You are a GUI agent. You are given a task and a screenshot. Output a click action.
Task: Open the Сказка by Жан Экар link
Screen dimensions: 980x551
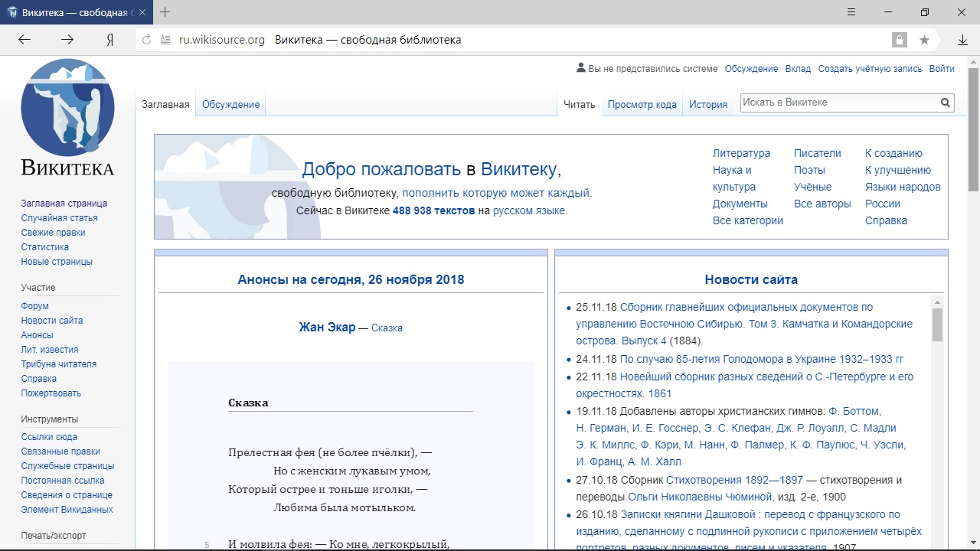click(387, 328)
